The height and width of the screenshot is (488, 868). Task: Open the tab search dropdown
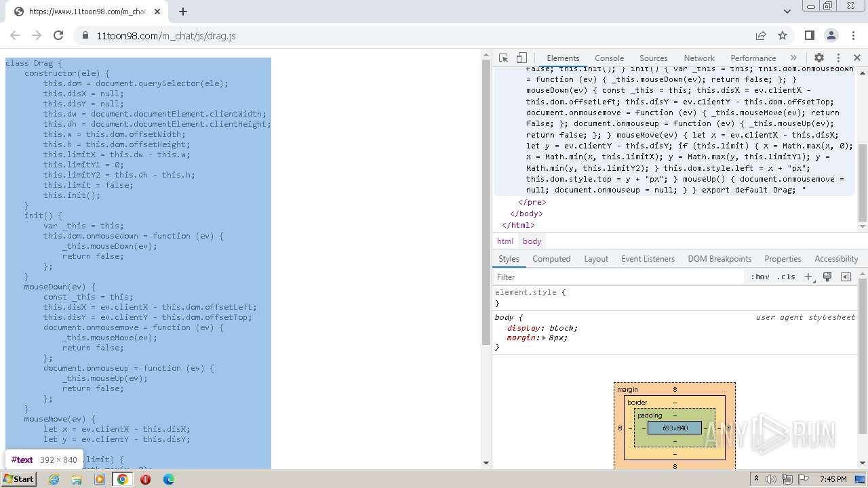[787, 12]
